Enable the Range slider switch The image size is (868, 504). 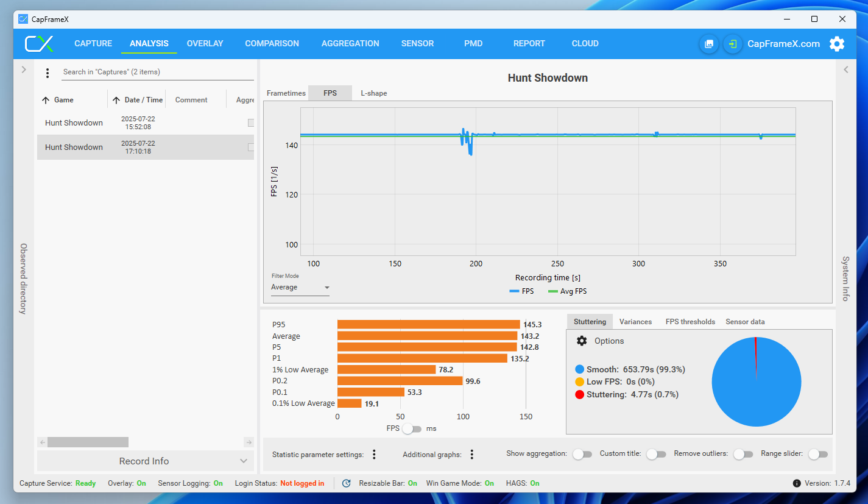tap(818, 454)
